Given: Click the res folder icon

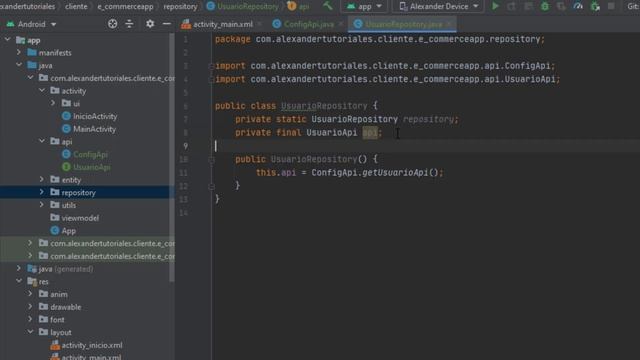Looking at the screenshot, I should (32, 281).
